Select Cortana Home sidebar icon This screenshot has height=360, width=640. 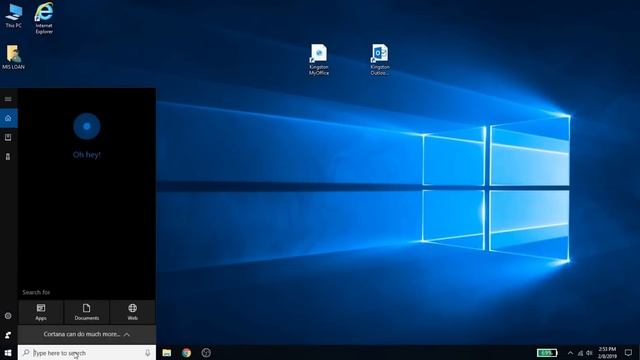click(8, 118)
